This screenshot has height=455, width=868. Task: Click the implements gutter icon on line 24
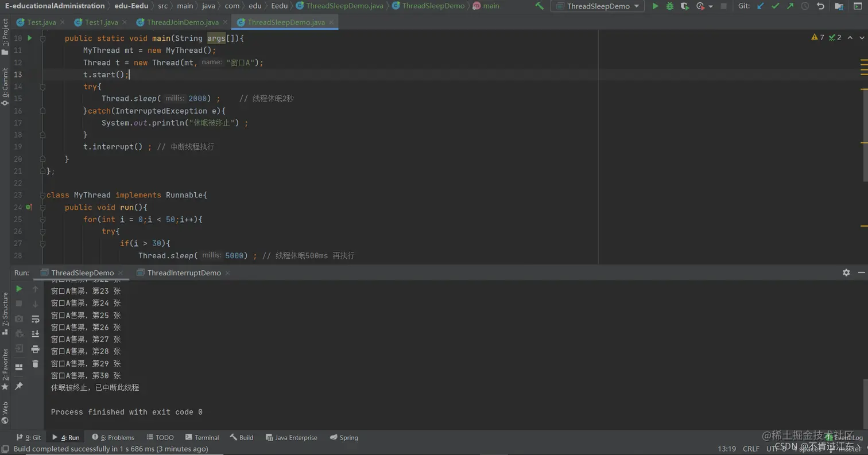click(29, 207)
